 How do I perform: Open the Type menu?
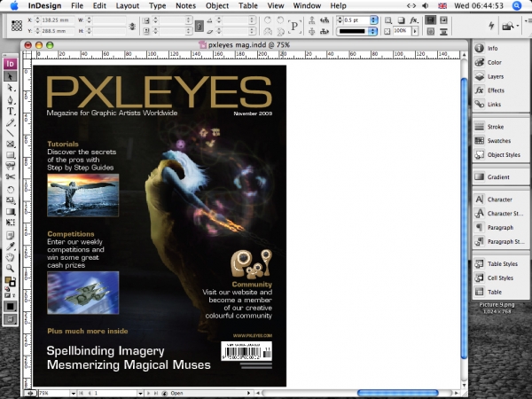(x=158, y=6)
